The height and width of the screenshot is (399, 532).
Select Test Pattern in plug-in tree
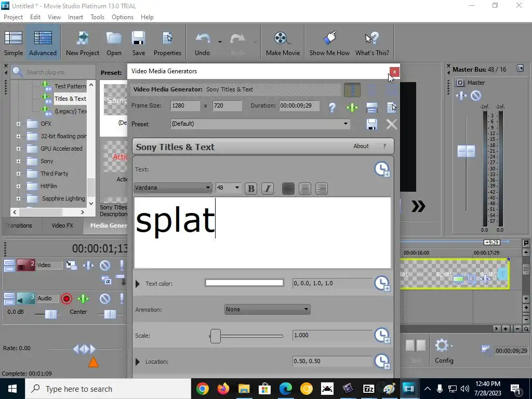pyautogui.click(x=70, y=86)
